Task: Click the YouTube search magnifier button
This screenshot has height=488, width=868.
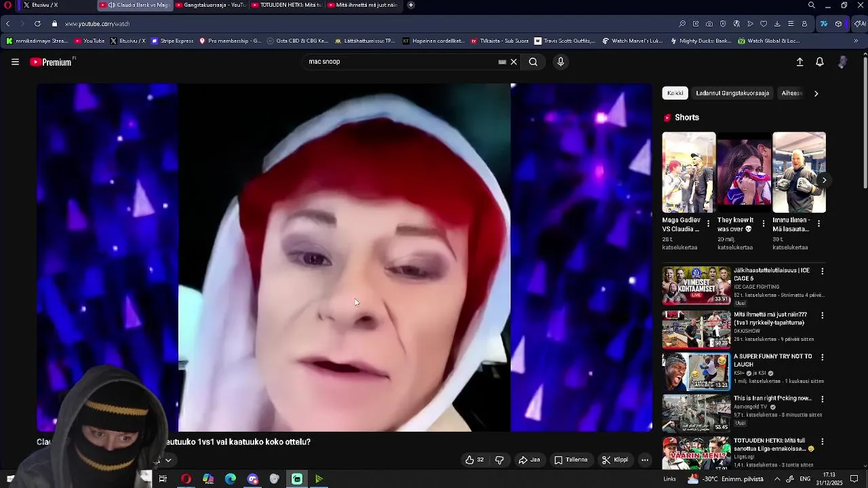Action: pos(533,62)
